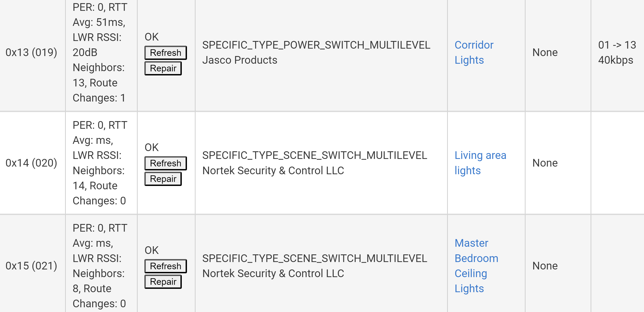Image resolution: width=644 pixels, height=312 pixels.
Task: Click OK status text for node 0x15
Action: (152, 250)
